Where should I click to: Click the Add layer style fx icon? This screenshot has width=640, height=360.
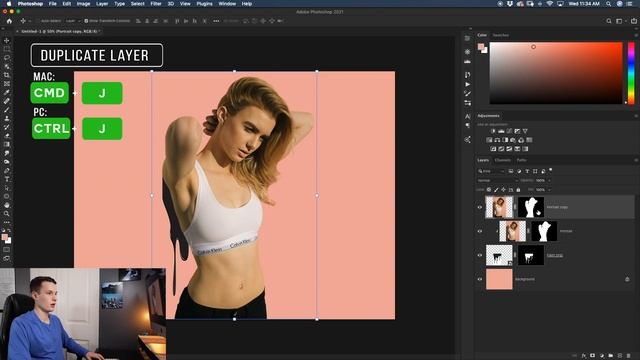point(584,356)
